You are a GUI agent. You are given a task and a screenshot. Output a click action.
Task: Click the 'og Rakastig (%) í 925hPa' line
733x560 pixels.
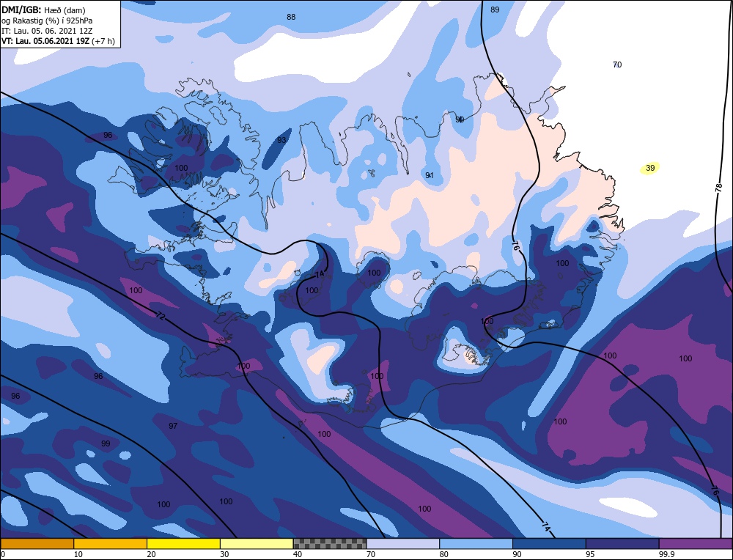(x=47, y=21)
